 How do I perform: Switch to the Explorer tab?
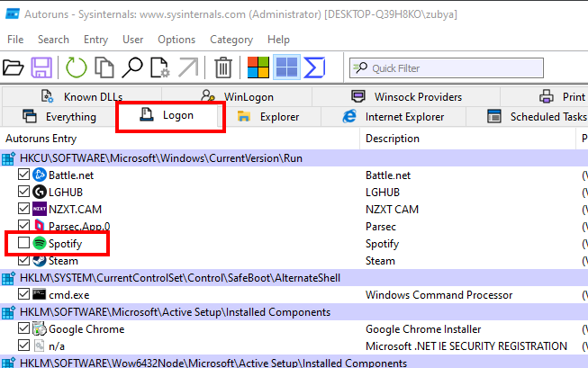pos(269,117)
